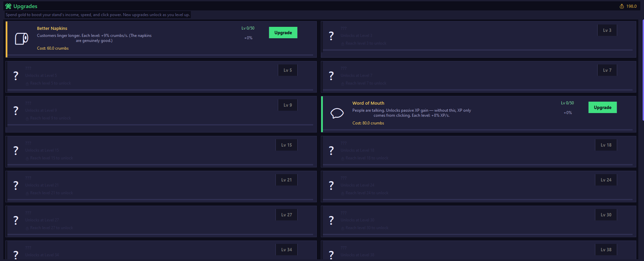The height and width of the screenshot is (261, 644).
Task: Click the question mark on the Level 5 locked upgrade
Action: [16, 75]
